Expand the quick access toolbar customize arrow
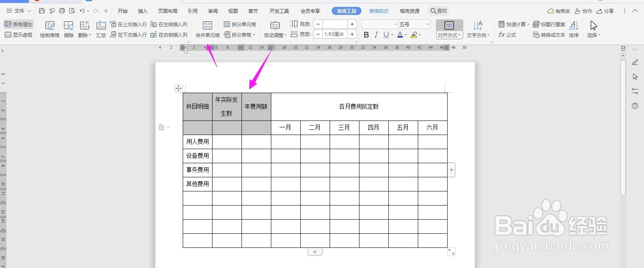 (x=106, y=11)
